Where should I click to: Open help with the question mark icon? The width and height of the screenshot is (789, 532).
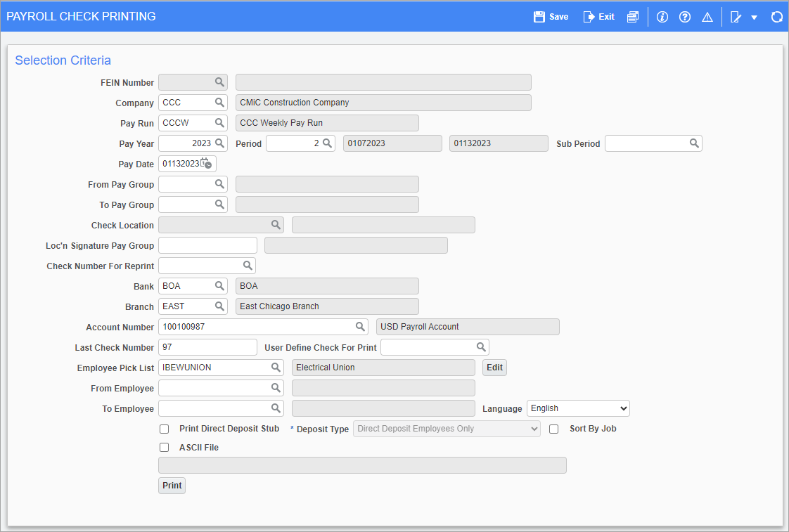(685, 17)
